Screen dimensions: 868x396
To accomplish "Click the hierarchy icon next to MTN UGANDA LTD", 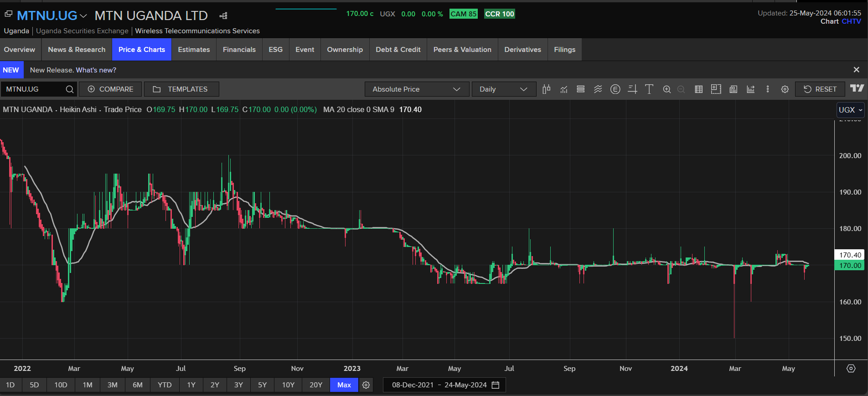I will pyautogui.click(x=223, y=16).
